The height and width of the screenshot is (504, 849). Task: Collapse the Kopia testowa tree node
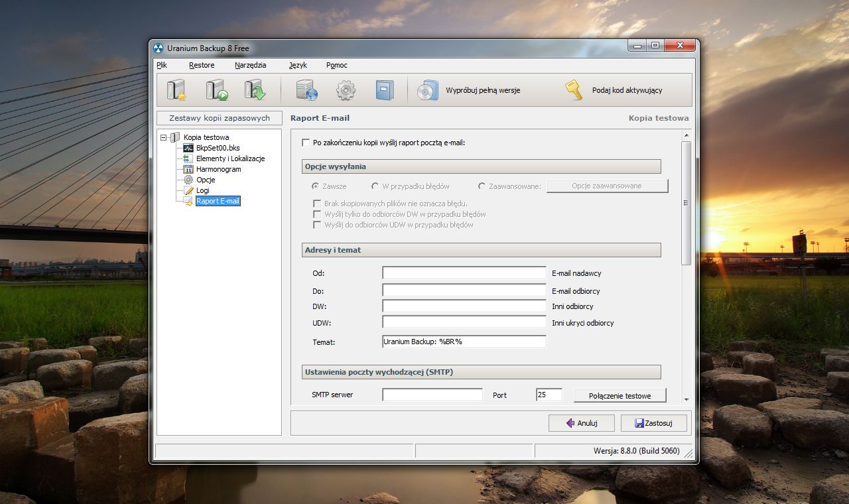coord(164,137)
